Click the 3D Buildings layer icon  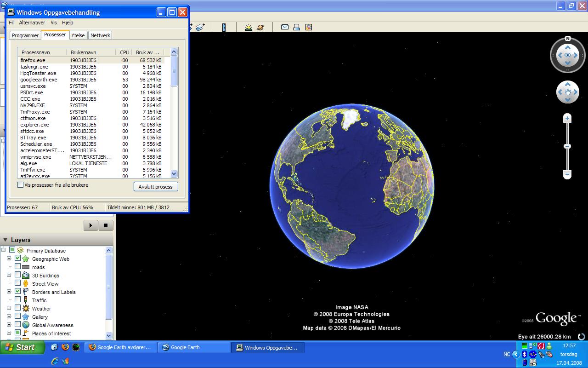pos(26,276)
